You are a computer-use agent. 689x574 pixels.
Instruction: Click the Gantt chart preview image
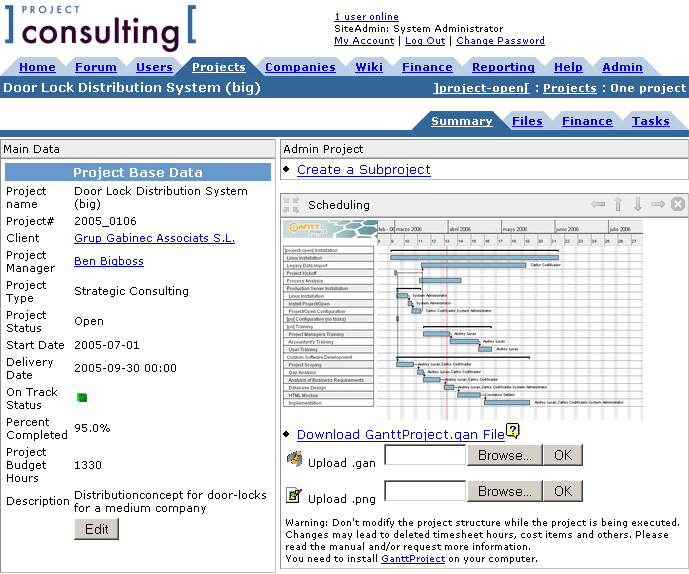click(x=463, y=318)
